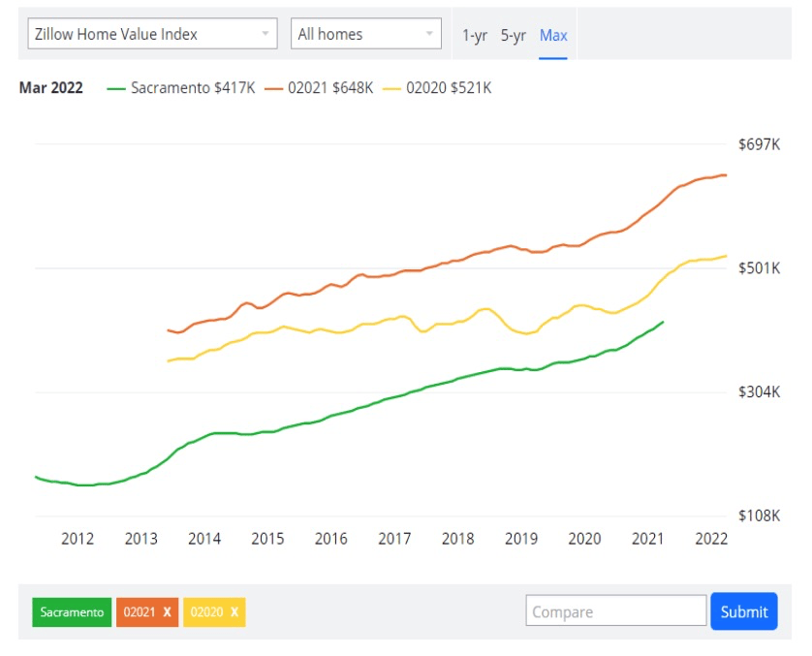Click the green Sacramento tag
Viewport: 812px width, 656px height.
coord(72,612)
